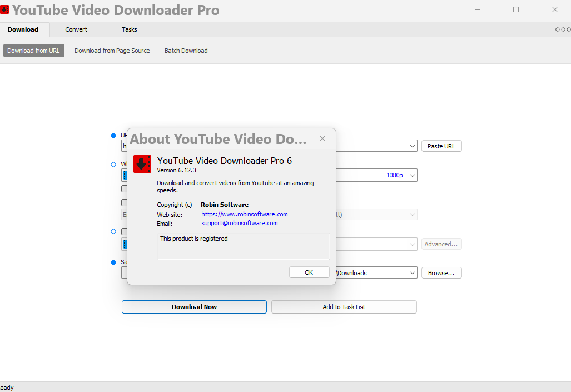Click the Download Now button
Screen dimensions: 571x392
194,307
